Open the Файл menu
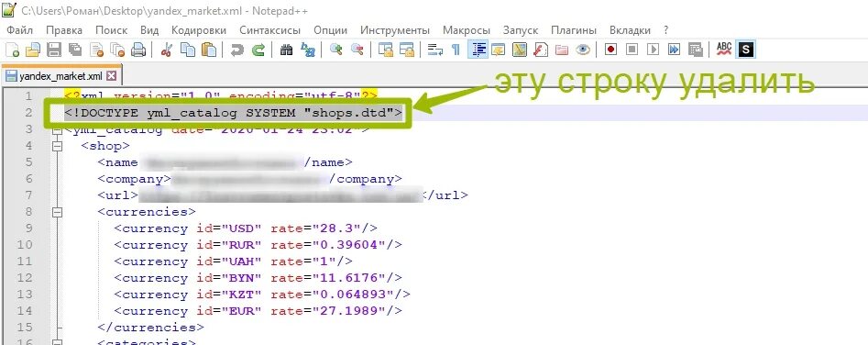 (19, 30)
